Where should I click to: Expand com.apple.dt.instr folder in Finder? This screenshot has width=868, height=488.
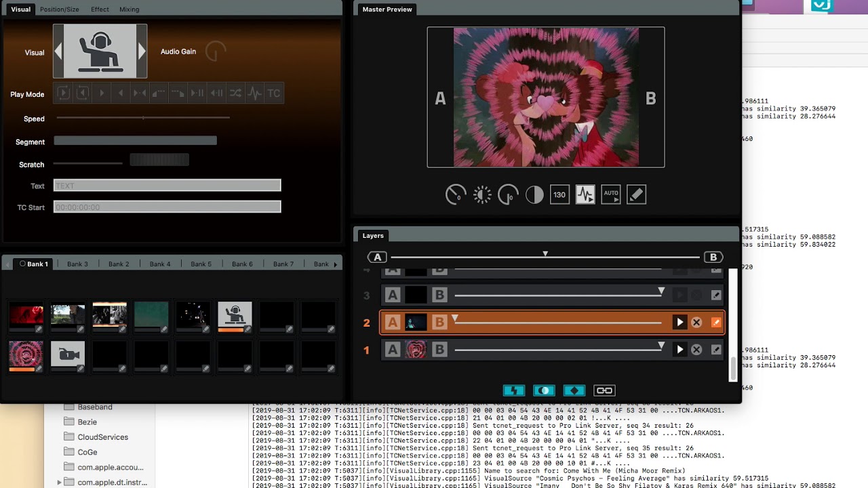click(60, 483)
